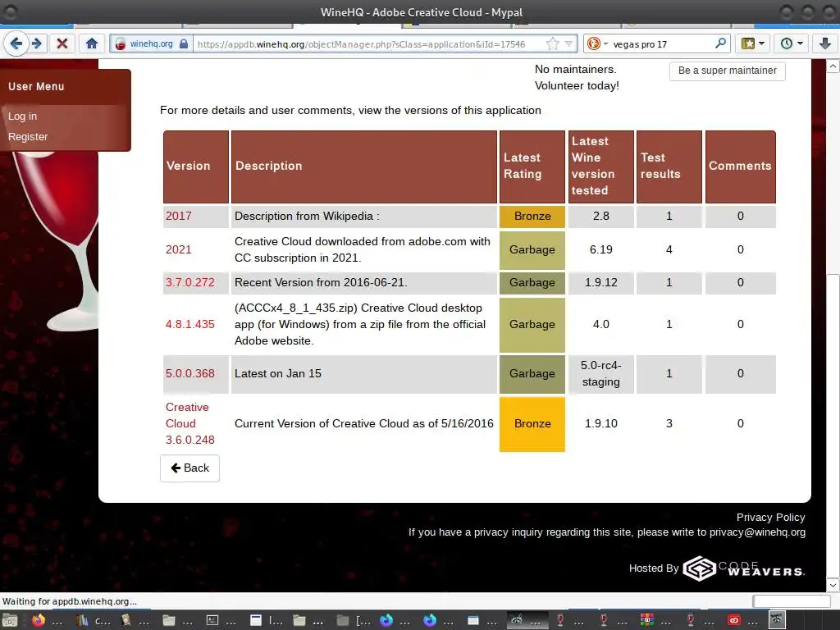
Task: Click 'Recent Version from 2016-06-21.' text
Action: click(x=321, y=282)
